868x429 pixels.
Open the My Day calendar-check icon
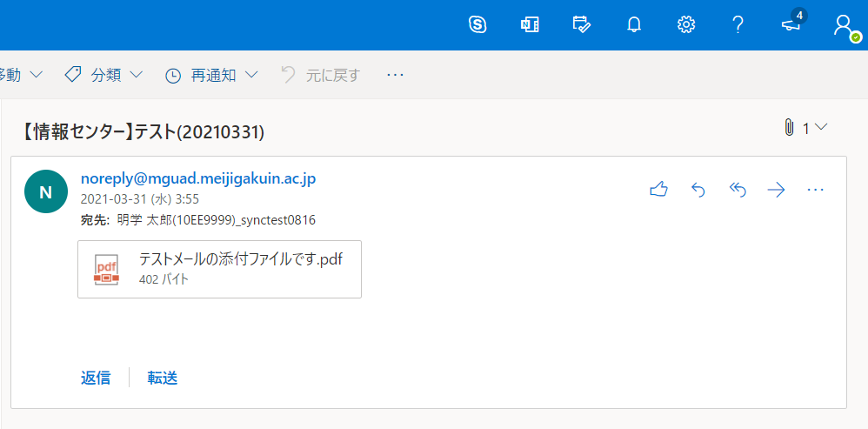click(582, 24)
